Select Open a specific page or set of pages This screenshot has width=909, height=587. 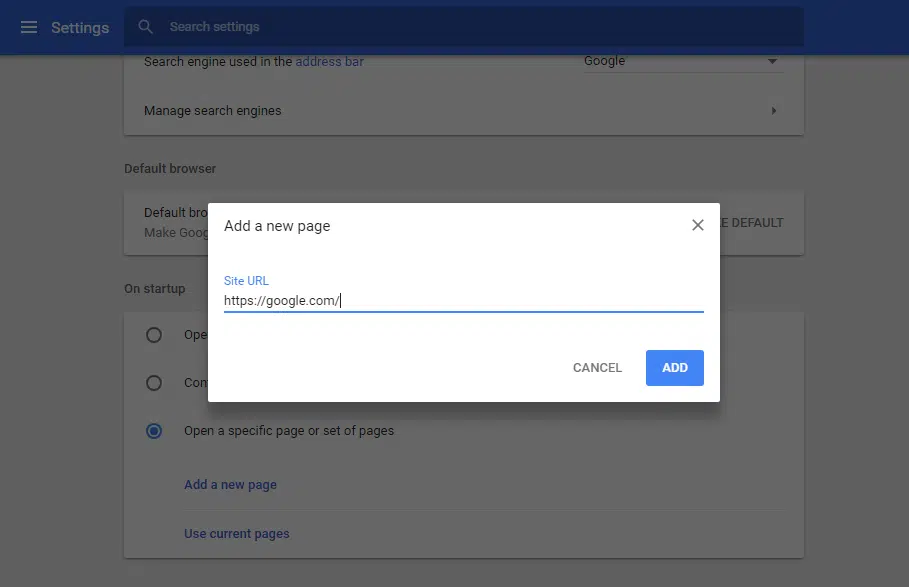(154, 431)
